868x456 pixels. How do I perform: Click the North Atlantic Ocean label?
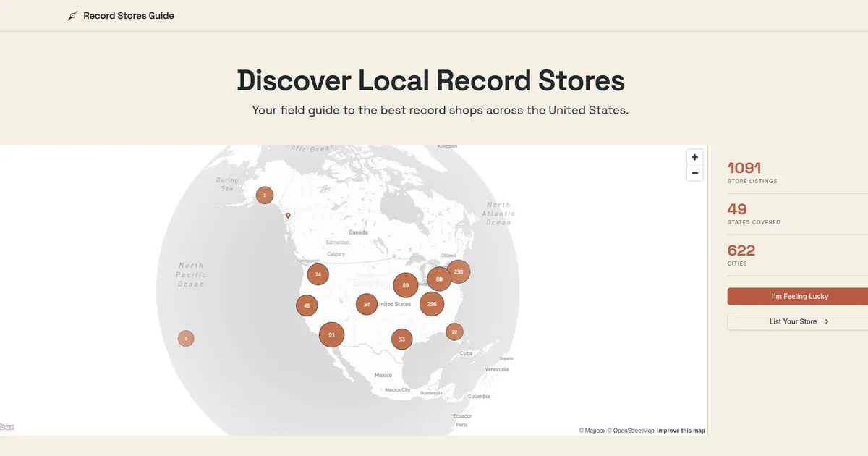[498, 214]
